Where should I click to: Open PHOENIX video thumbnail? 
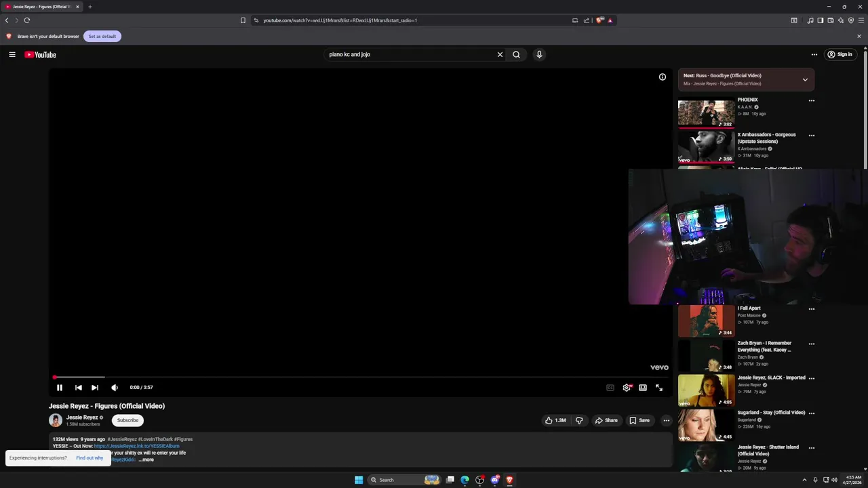pos(706,113)
